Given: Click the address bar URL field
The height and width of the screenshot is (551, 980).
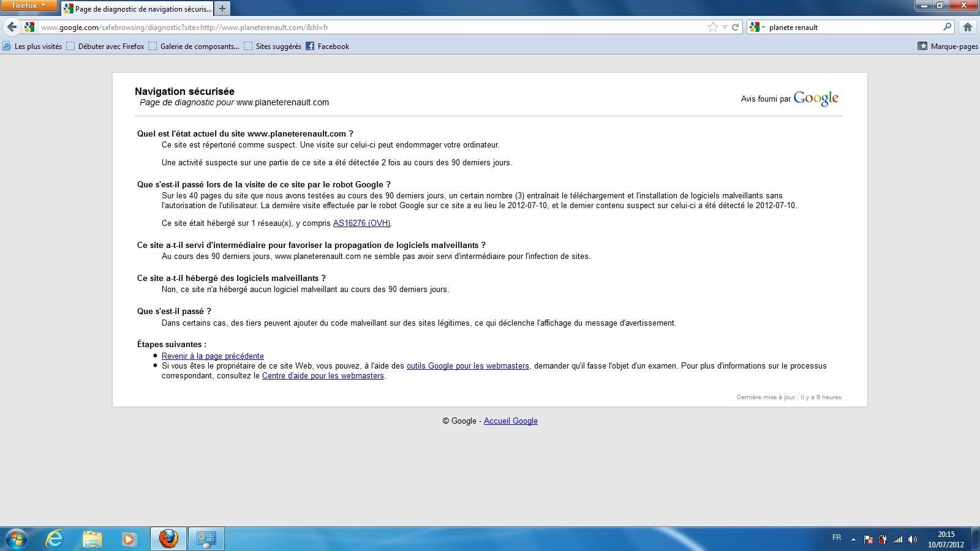Looking at the screenshot, I should pyautogui.click(x=371, y=27).
